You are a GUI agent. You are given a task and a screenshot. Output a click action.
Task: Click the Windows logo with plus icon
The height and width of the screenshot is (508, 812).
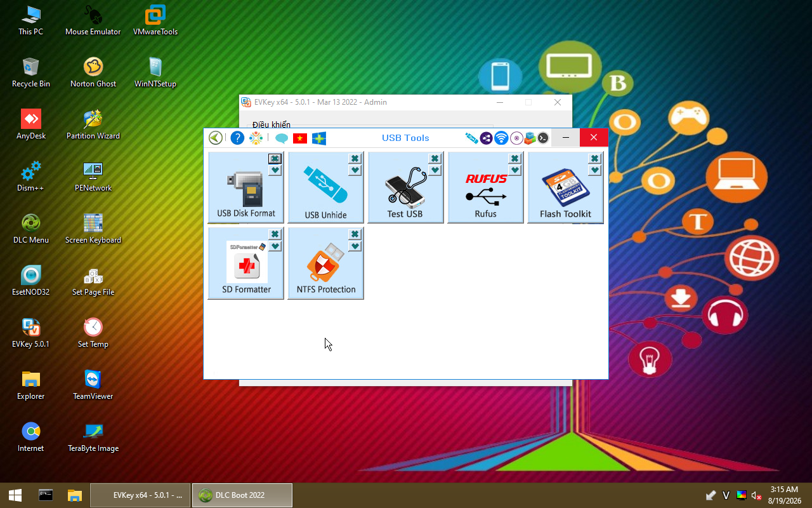pyautogui.click(x=319, y=138)
